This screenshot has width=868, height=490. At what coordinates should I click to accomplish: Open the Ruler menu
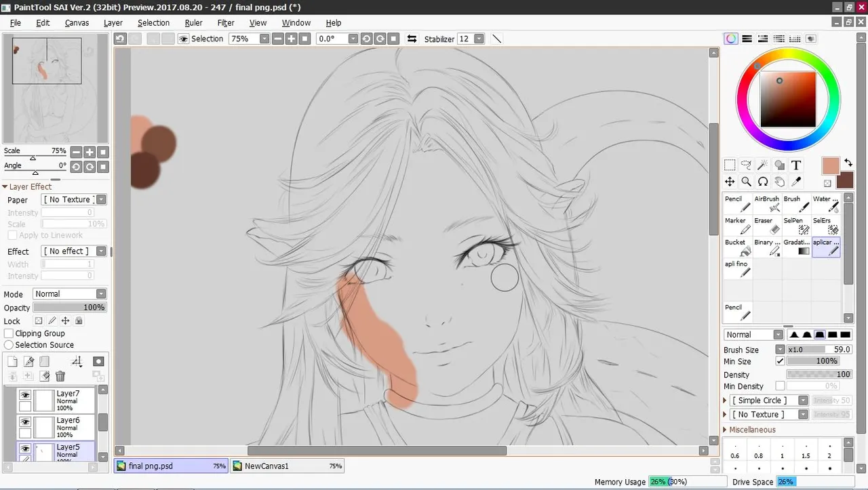click(x=193, y=23)
